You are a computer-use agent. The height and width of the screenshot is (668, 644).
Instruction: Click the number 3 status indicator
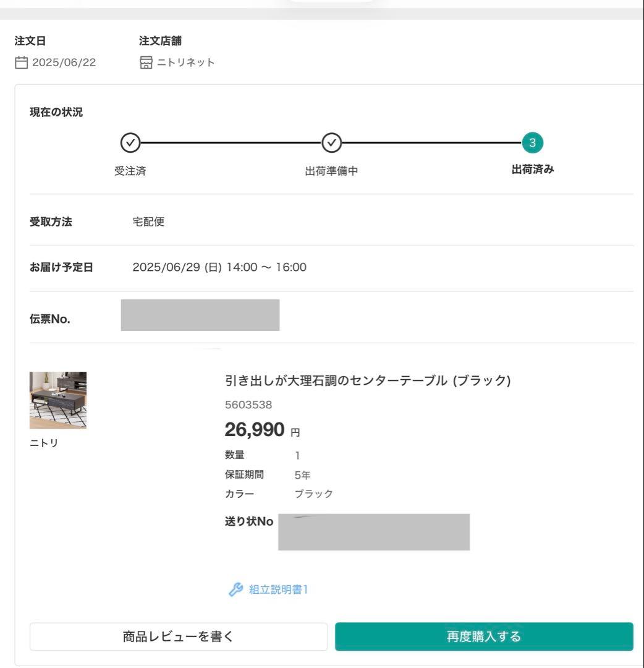point(533,142)
